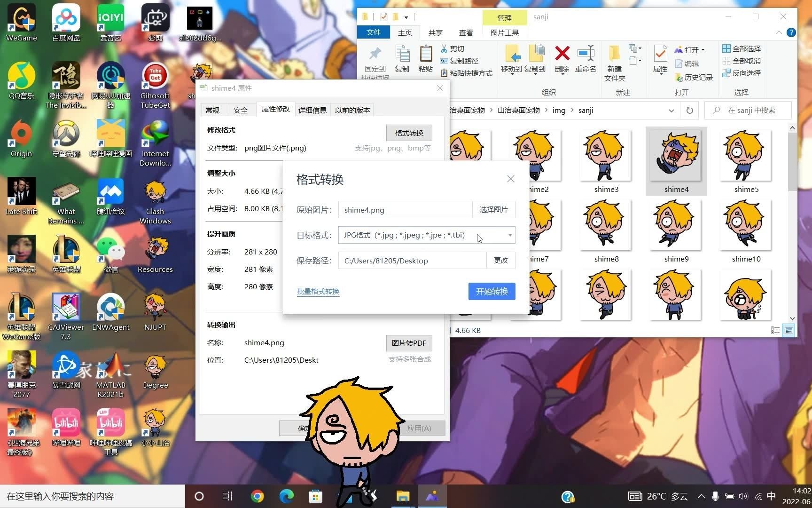The image size is (812, 508).
Task: Open the Gihosoft TubeGet shortcut
Action: 155,85
